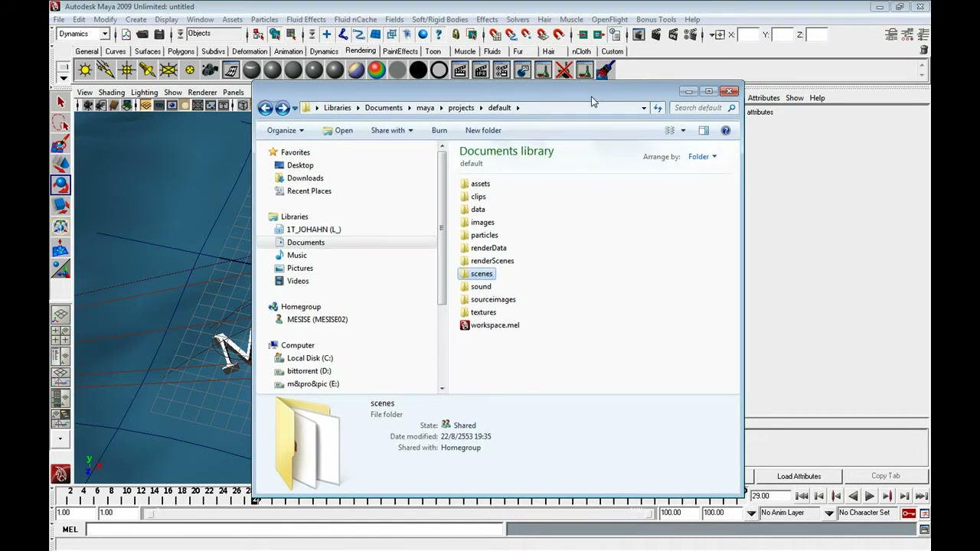Viewport: 980px width, 551px height.
Task: Switch to single perspective view layout icon
Action: (x=60, y=315)
